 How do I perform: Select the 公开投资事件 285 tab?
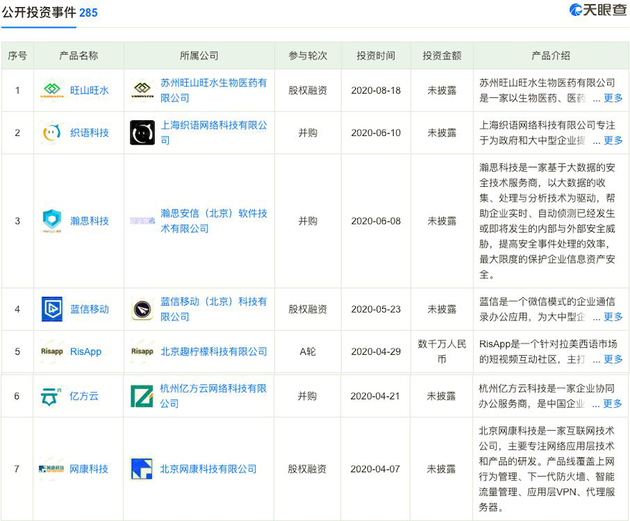(x=49, y=12)
